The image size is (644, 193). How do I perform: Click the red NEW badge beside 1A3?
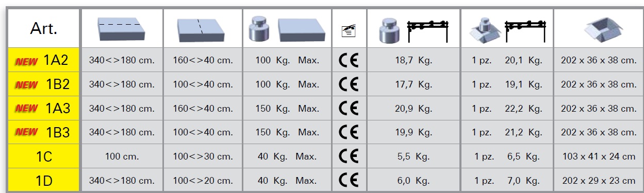[26, 109]
